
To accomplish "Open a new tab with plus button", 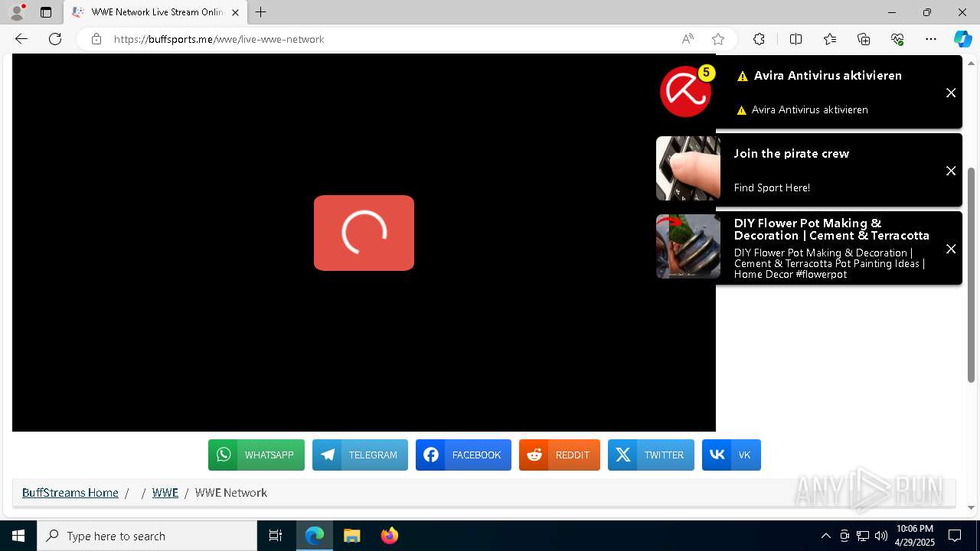I will [261, 12].
